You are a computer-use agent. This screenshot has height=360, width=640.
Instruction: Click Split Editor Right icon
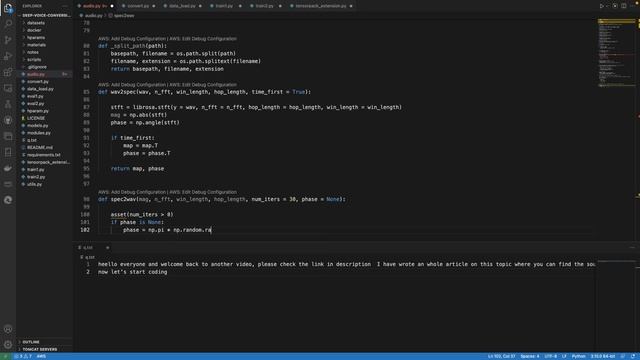624,6
